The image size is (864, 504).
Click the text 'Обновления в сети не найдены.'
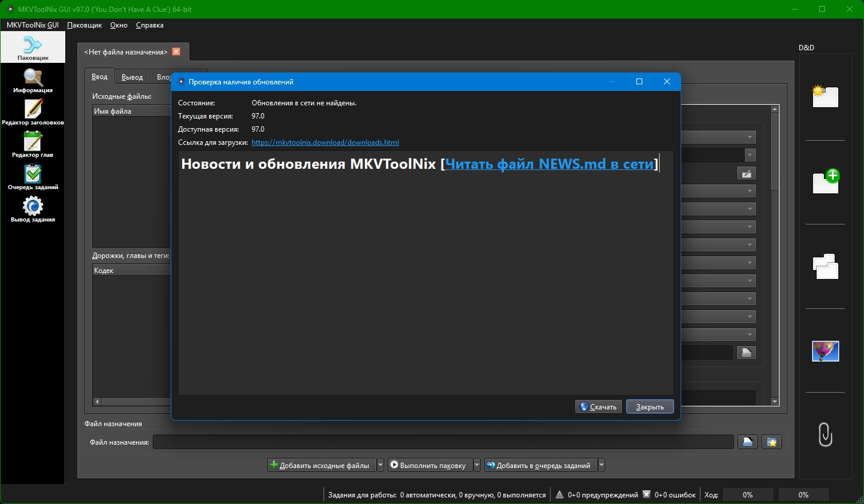coord(304,103)
